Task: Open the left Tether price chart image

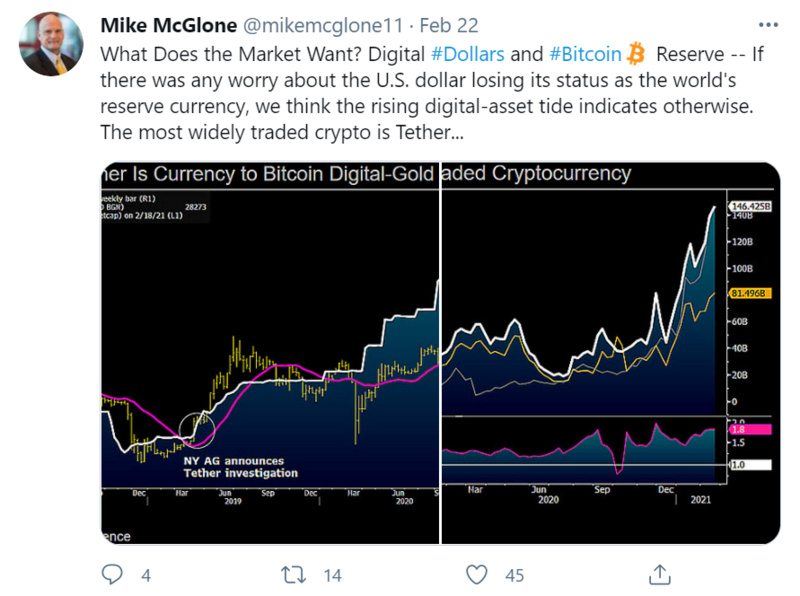Action: coord(270,352)
